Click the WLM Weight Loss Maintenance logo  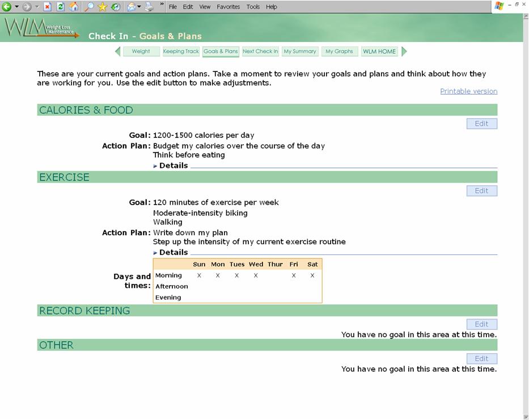[41, 28]
